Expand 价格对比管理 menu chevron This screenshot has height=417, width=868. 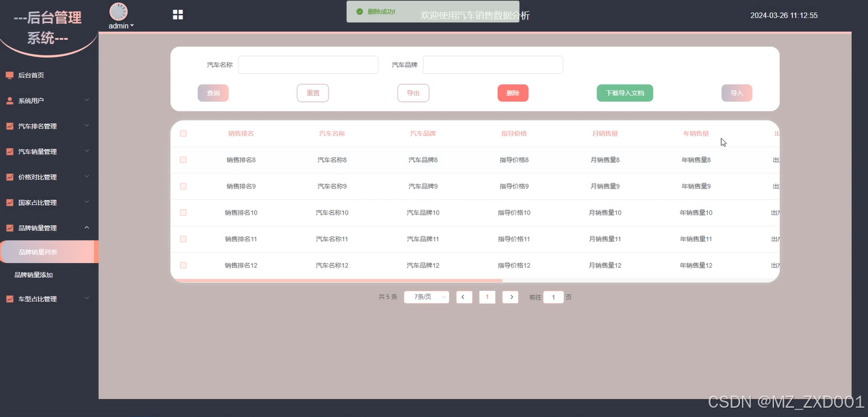point(87,177)
